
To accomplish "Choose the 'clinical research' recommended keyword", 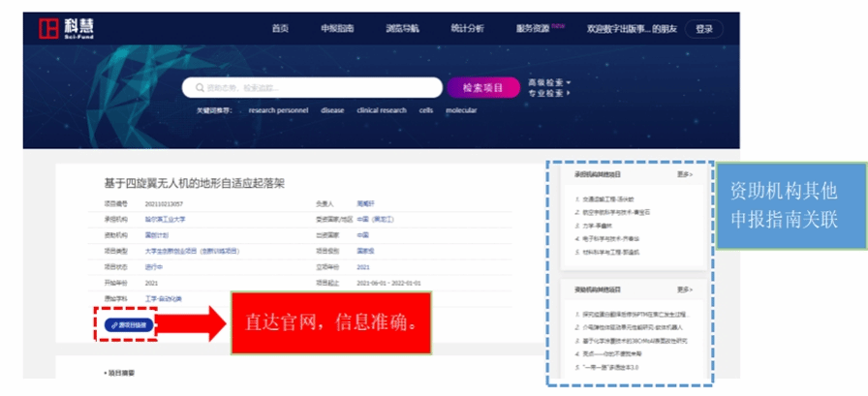I will coord(382,111).
